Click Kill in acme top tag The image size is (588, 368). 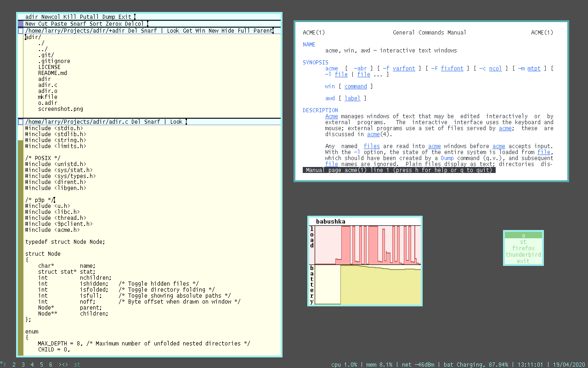tap(70, 17)
